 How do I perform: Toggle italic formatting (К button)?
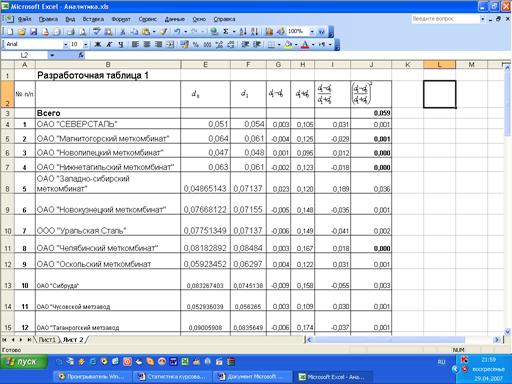tap(109, 44)
